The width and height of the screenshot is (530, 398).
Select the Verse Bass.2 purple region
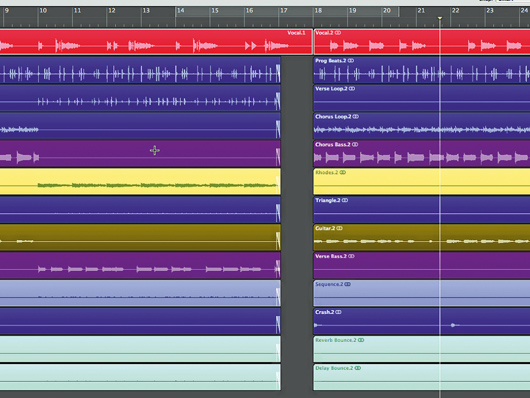tap(421, 265)
